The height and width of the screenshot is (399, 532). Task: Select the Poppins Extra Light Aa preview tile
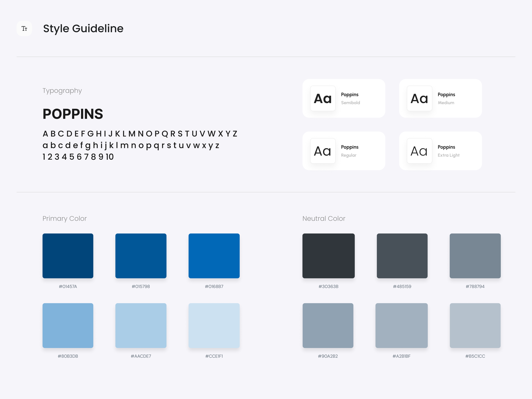419,151
